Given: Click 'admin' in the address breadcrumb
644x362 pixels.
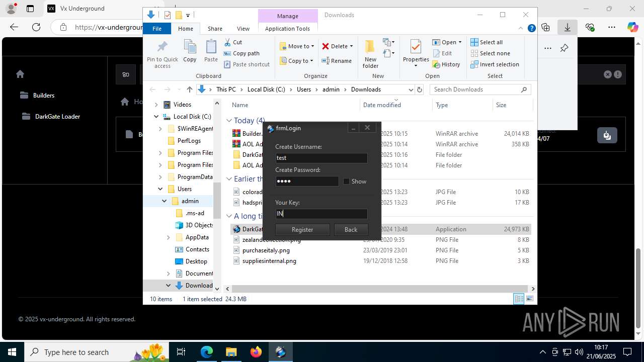Looking at the screenshot, I should 331,89.
